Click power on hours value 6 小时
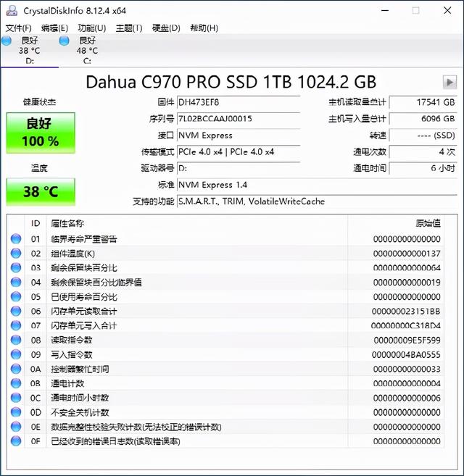The width and height of the screenshot is (464, 476). [x=423, y=168]
